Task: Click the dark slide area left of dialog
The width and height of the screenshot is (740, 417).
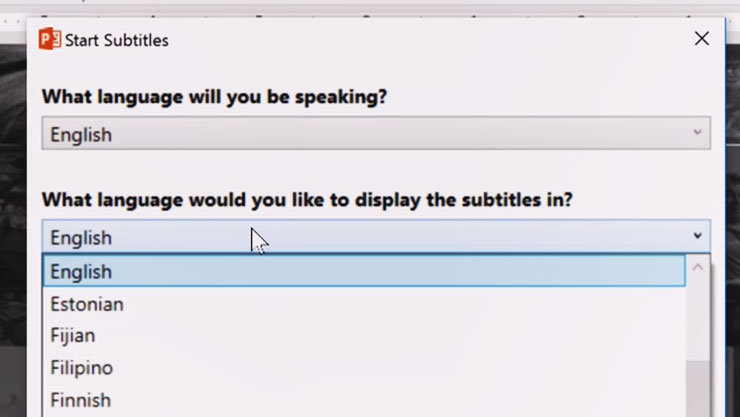Action: point(12,200)
